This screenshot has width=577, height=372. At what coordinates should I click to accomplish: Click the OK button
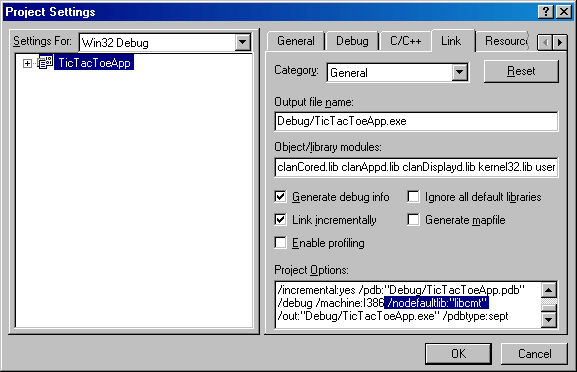[458, 354]
